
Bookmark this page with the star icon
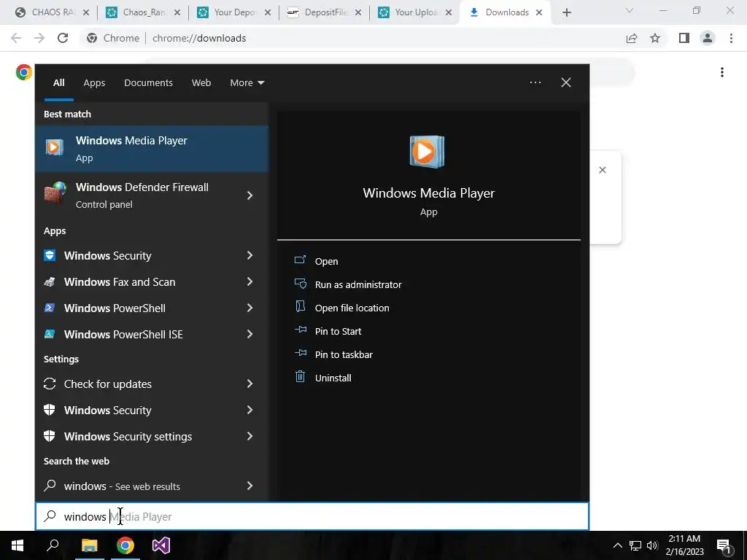coord(655,38)
